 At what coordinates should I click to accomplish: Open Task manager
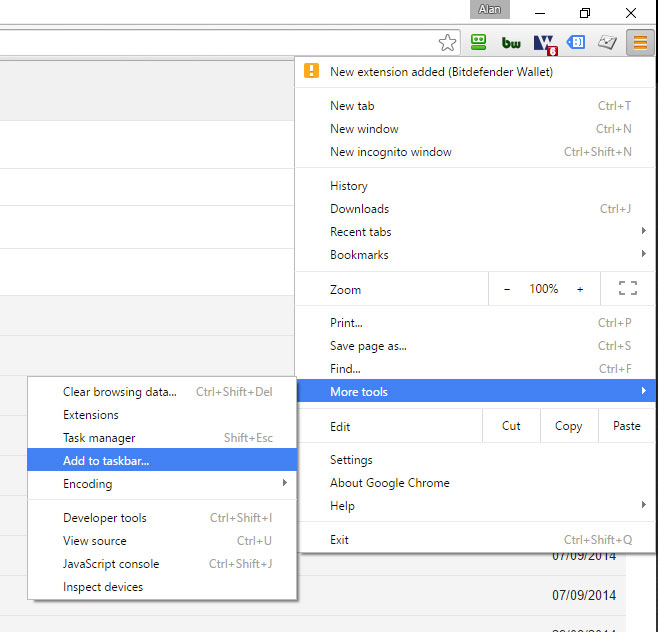pyautogui.click(x=162, y=438)
